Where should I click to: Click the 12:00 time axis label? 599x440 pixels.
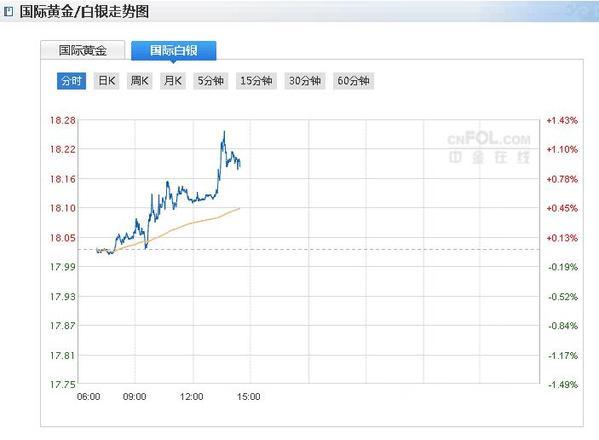point(191,396)
